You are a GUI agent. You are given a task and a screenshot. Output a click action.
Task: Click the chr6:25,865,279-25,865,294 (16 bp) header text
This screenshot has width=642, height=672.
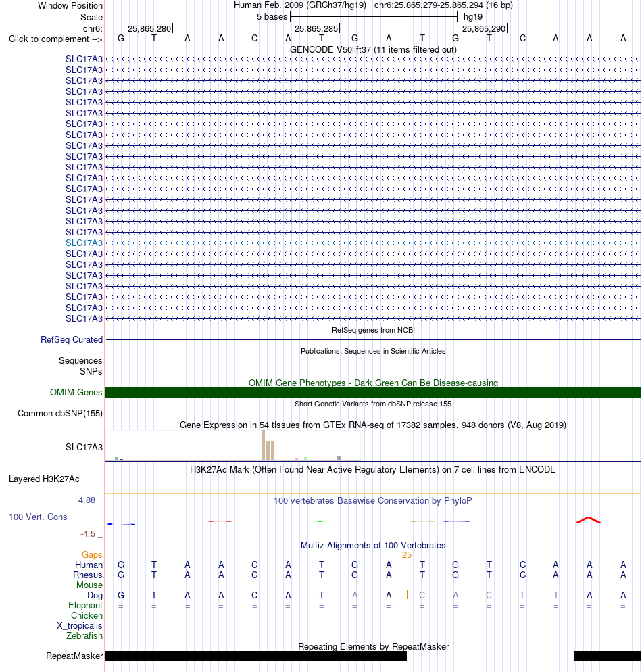pyautogui.click(x=443, y=5)
